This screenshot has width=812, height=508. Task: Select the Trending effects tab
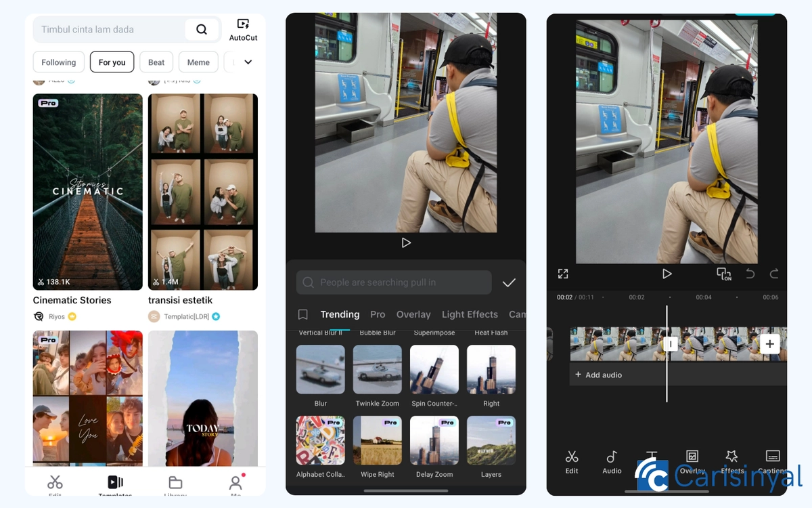pos(340,314)
